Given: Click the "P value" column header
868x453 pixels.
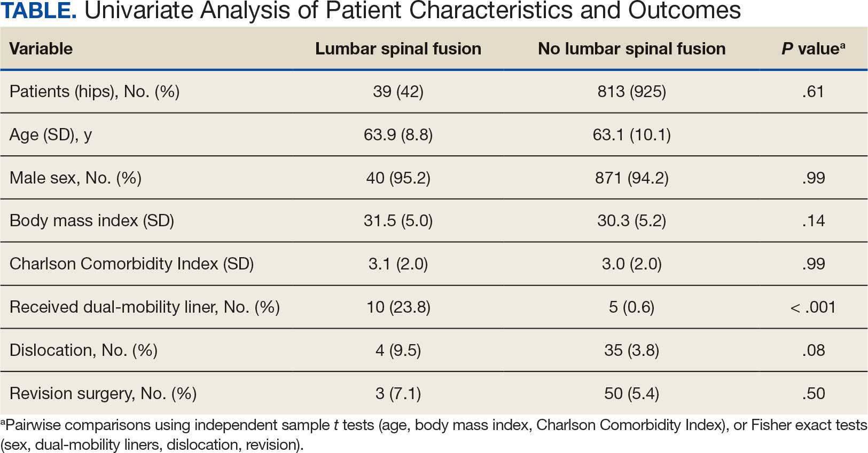Looking at the screenshot, I should pos(812,49).
